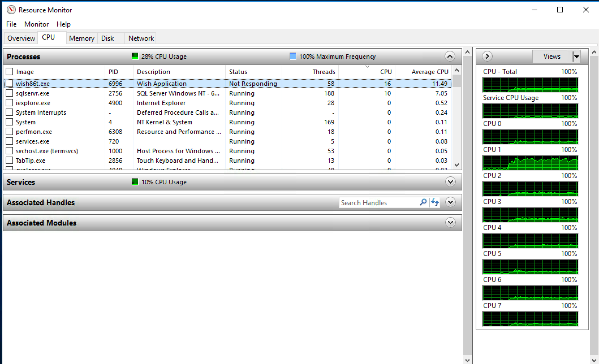Tick the checkbox for perfmon.exe

(x=9, y=131)
